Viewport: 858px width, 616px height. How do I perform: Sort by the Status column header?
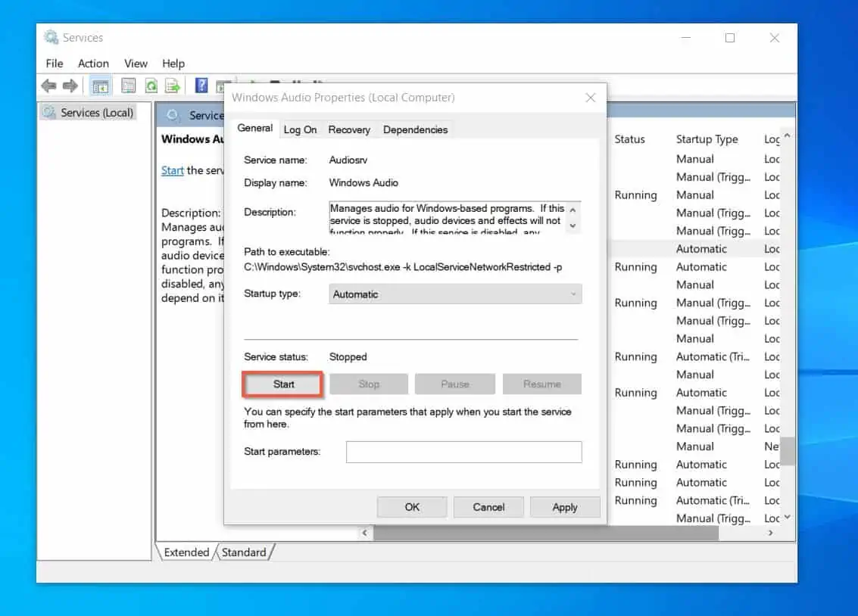click(629, 139)
